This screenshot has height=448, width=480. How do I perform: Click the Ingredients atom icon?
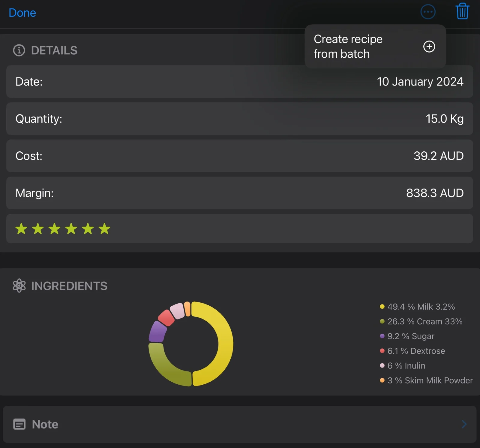click(19, 286)
